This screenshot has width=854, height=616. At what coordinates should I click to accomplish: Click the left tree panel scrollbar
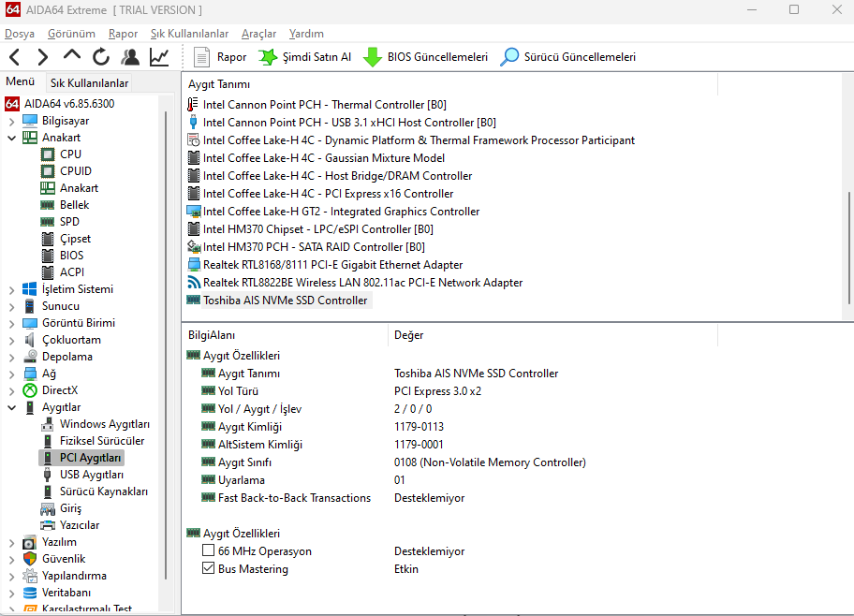[166, 344]
